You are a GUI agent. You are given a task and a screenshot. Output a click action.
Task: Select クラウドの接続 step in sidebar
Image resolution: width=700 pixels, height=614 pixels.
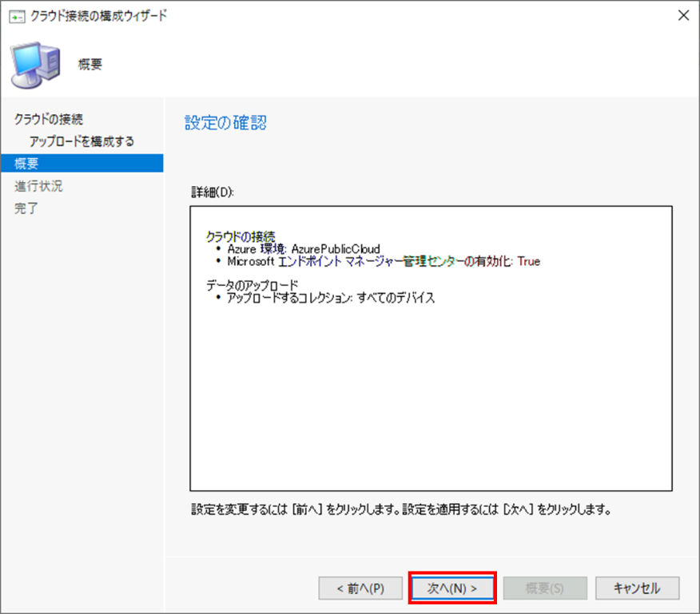click(49, 119)
